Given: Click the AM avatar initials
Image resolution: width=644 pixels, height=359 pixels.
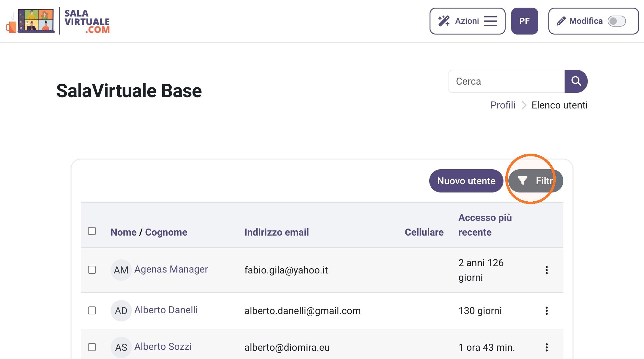Looking at the screenshot, I should (121, 270).
